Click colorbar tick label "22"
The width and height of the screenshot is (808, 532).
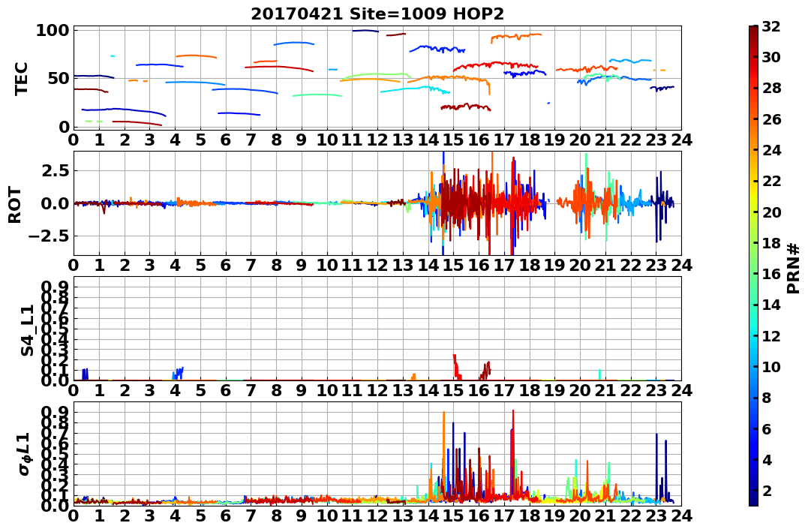coord(771,181)
